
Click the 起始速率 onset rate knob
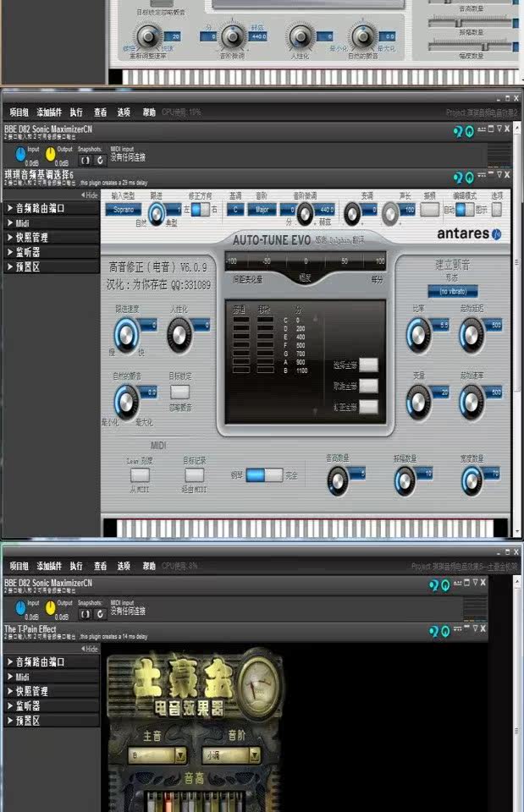tap(472, 403)
